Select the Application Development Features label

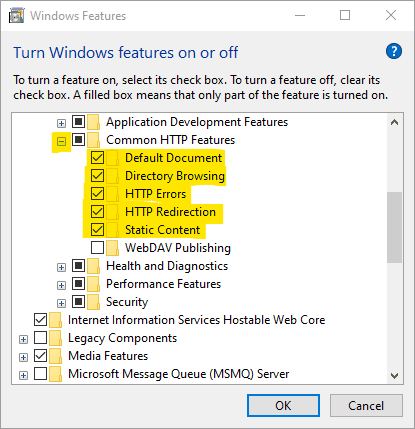click(197, 122)
